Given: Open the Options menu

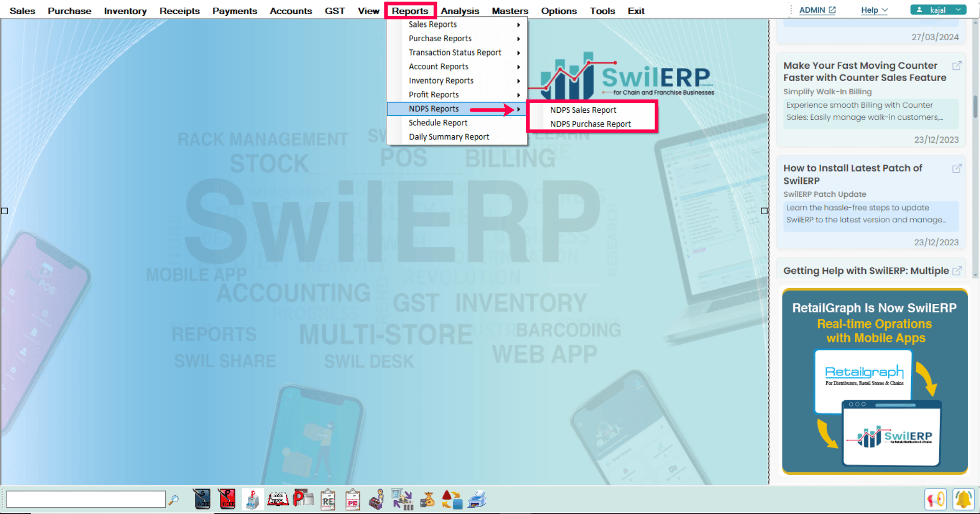Looking at the screenshot, I should click(x=559, y=11).
